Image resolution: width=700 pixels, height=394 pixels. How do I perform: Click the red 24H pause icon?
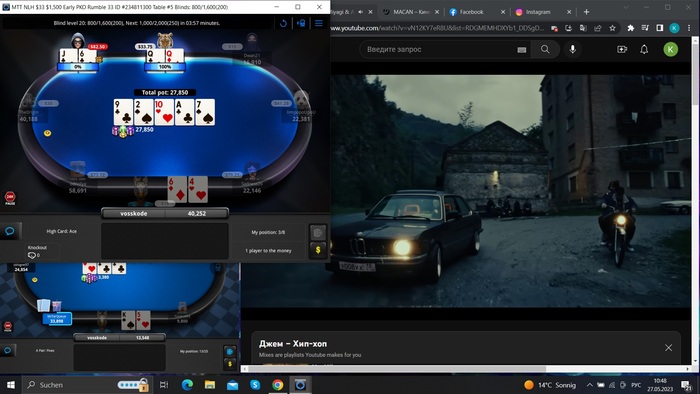click(10, 198)
